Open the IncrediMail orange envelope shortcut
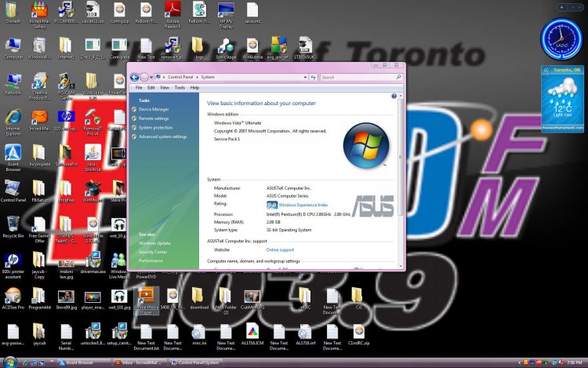The image size is (588, 368). coord(39,120)
